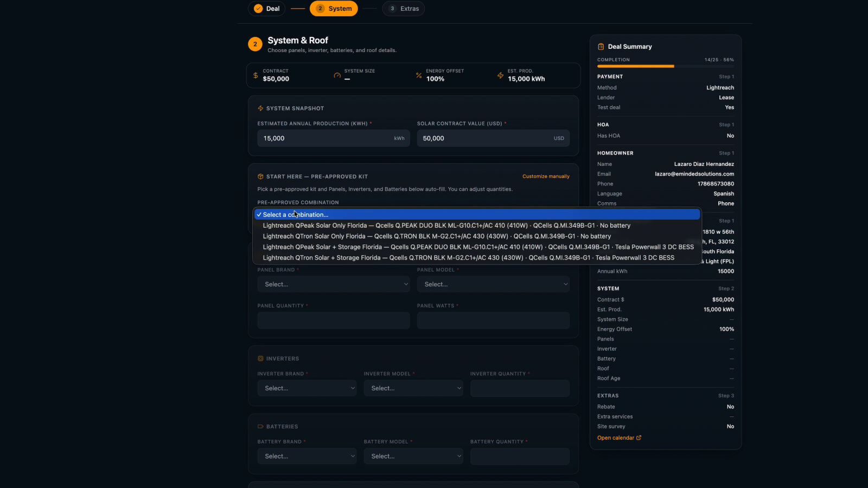The width and height of the screenshot is (868, 488).
Task: Click the System Size gauge icon
Action: (337, 75)
